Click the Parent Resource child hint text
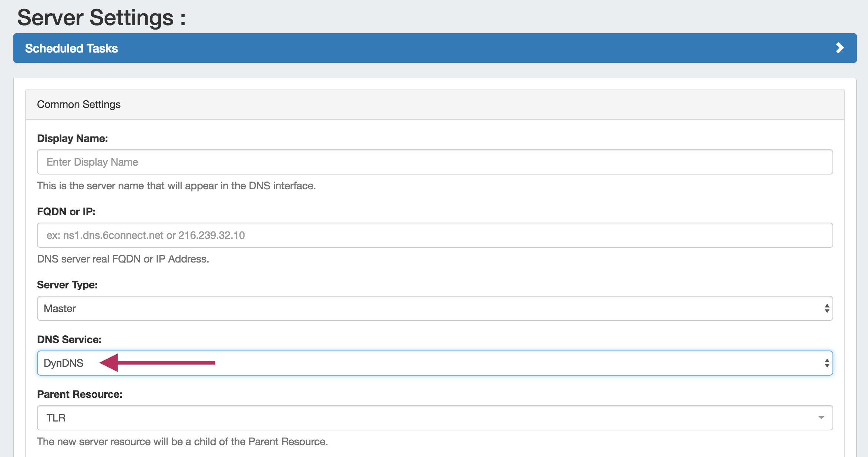Viewport: 868px width, 457px height. click(182, 441)
